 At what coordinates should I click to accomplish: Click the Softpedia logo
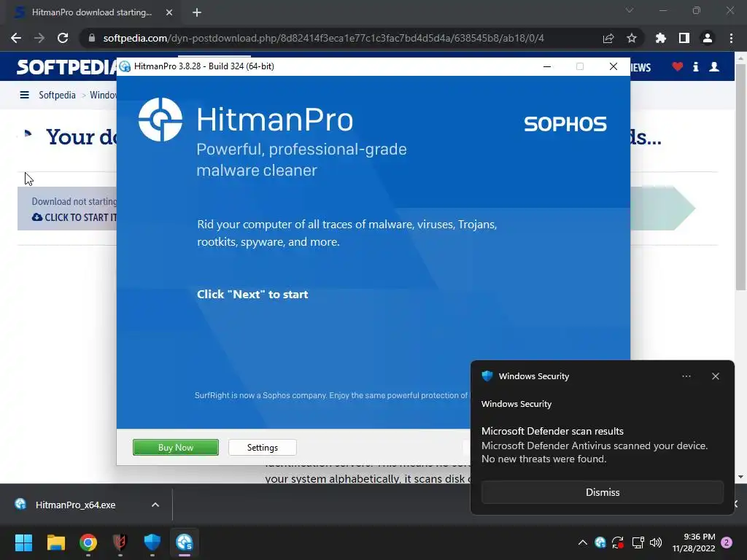[x=66, y=67]
